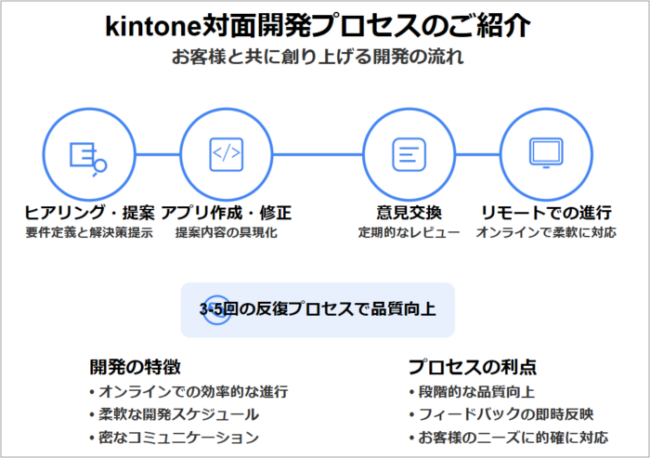Click bullet 'フィードバックの即時反映'
Image resolution: width=650 pixels, height=458 pixels.
coord(501,414)
